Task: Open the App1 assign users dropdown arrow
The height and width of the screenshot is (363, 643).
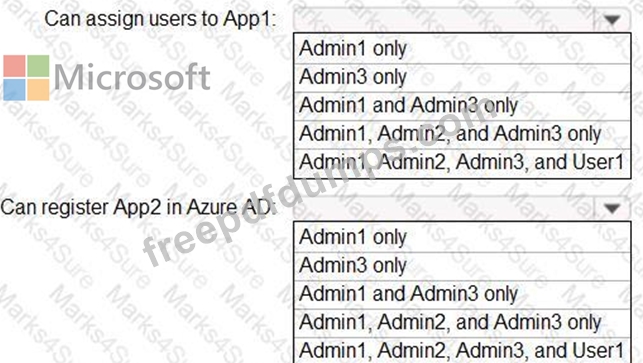Action: pyautogui.click(x=611, y=19)
